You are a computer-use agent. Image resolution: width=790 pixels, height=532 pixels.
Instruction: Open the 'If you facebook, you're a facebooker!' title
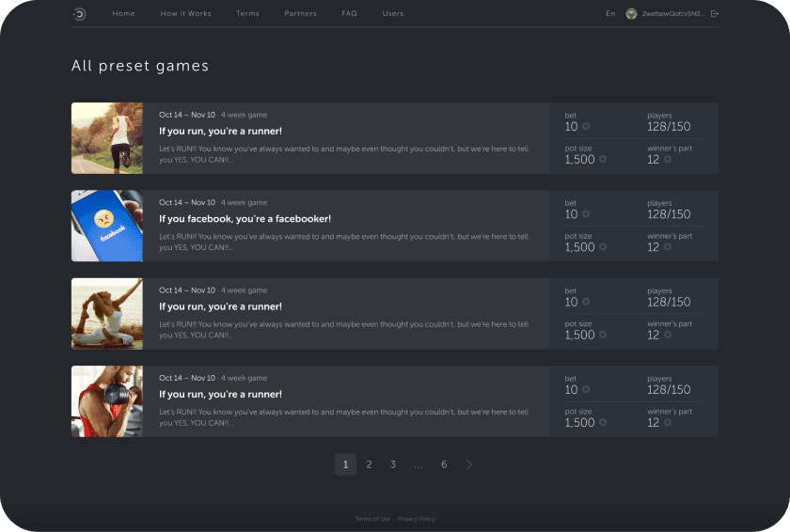tap(245, 219)
